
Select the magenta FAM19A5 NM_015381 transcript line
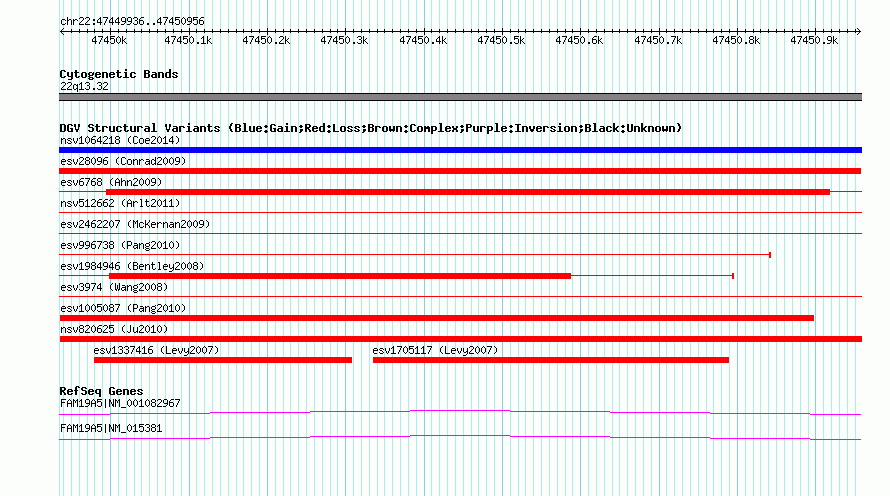pos(460,438)
